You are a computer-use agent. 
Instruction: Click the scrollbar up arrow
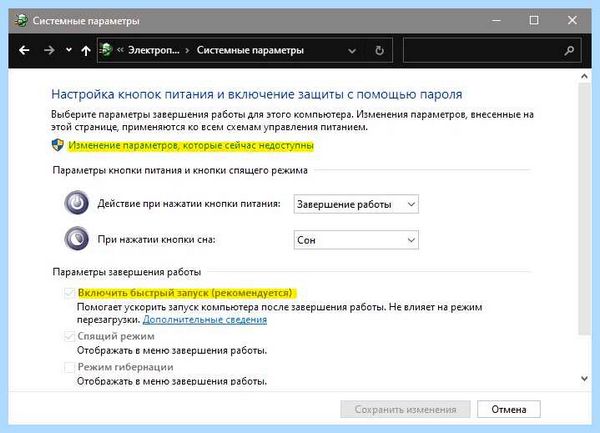click(x=584, y=76)
